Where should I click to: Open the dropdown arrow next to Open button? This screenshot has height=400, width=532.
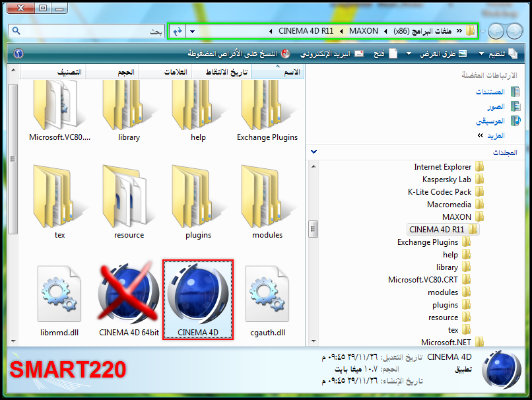409,53
